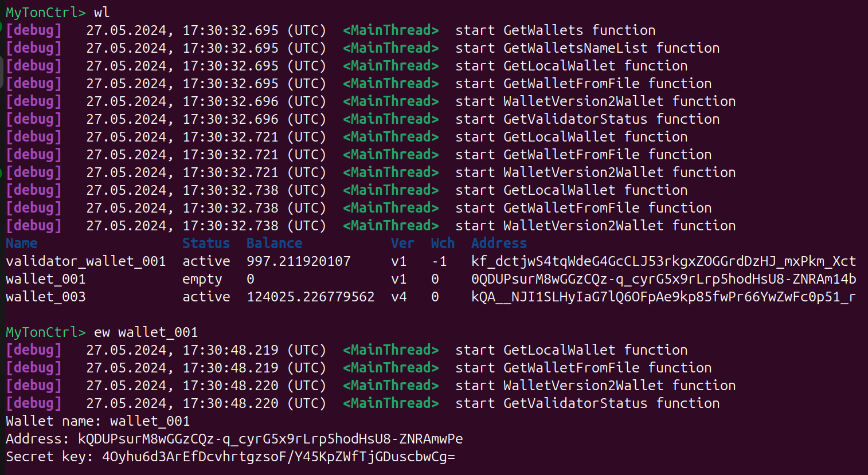868x475 pixels.
Task: Click the Ver column header
Action: (x=402, y=244)
